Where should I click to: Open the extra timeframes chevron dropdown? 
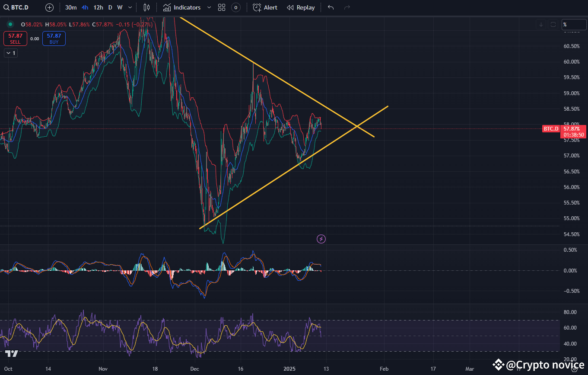tap(130, 7)
